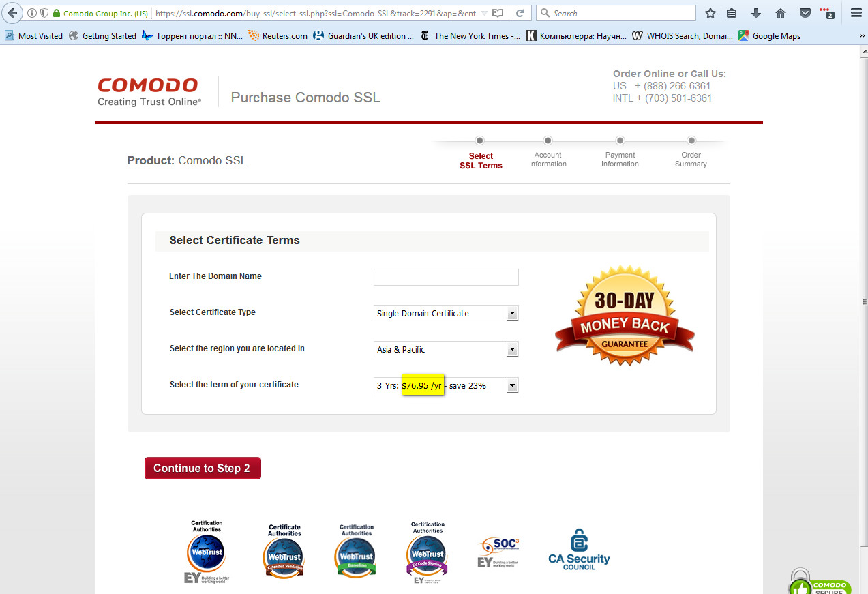This screenshot has width=868, height=594.
Task: Open Guardian's UK edition bookmark
Action: (363, 36)
